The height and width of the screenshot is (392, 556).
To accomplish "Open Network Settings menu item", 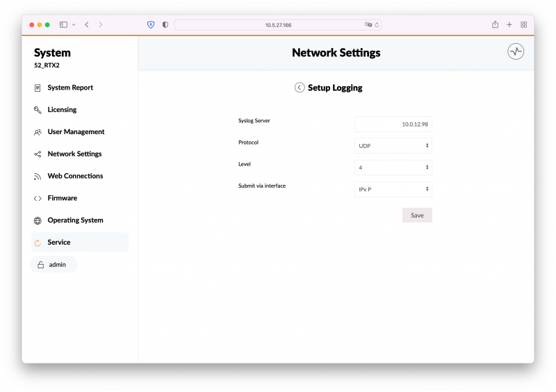I will 80,154.
